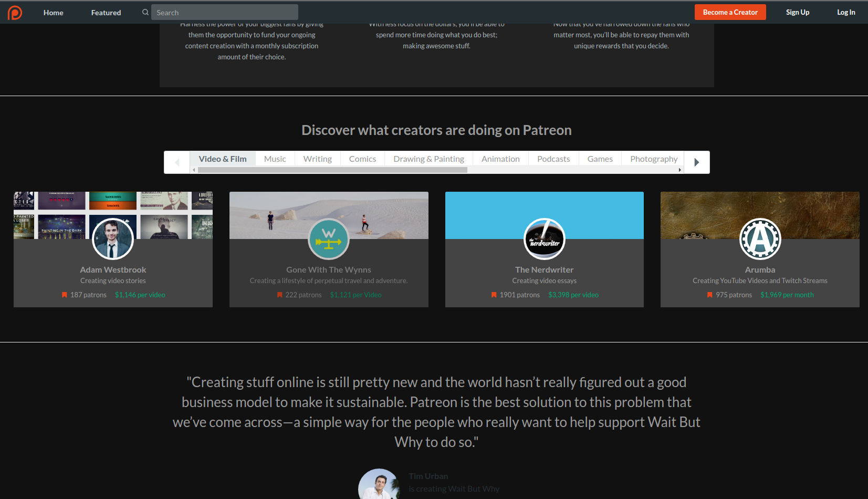Click "Creating video essays" description
868x499 pixels.
tap(545, 281)
